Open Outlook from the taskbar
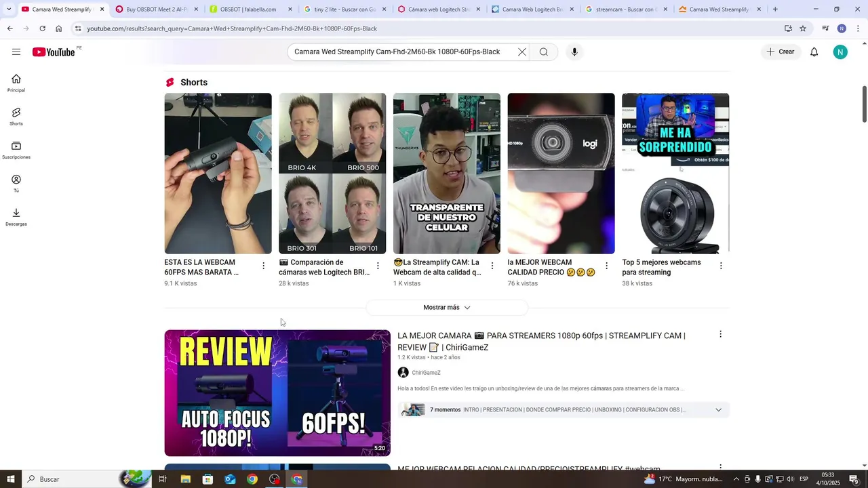 tap(230, 479)
